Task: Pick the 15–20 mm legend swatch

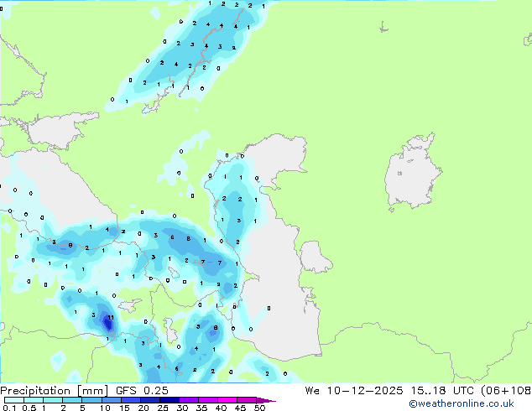Action: coord(131,400)
